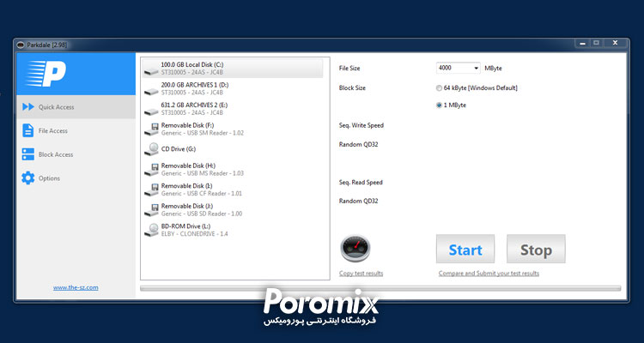Click the File Size 4000 value field

point(453,68)
